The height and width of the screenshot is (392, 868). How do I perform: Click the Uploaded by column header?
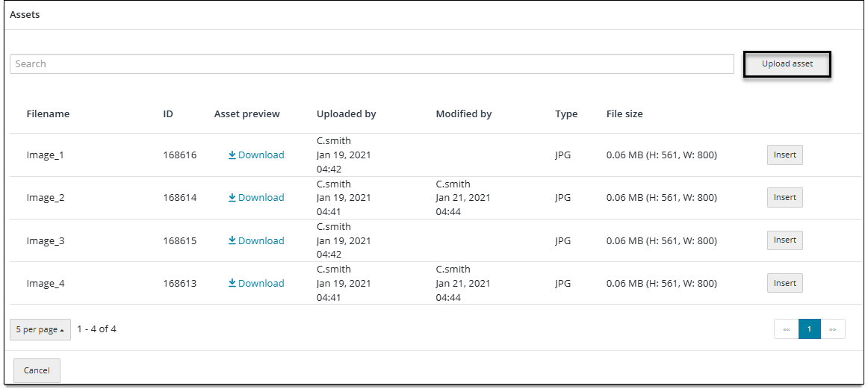[347, 114]
